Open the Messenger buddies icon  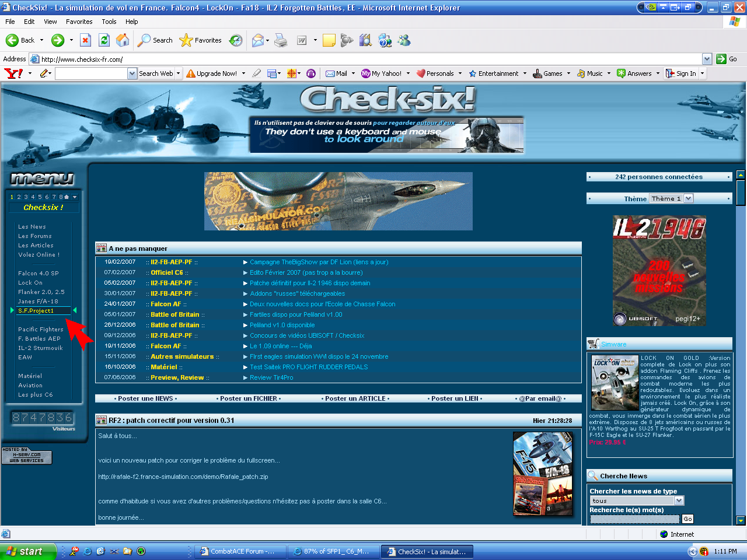click(x=404, y=40)
